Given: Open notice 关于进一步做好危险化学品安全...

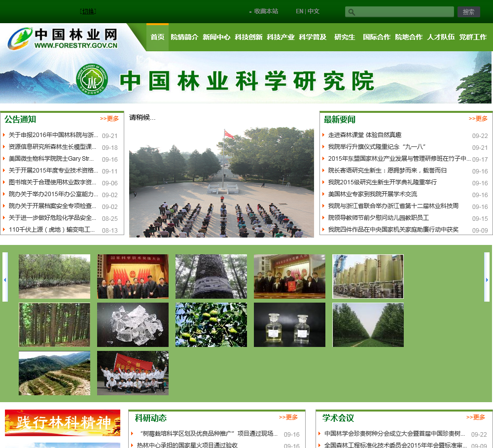Looking at the screenshot, I should tap(52, 218).
